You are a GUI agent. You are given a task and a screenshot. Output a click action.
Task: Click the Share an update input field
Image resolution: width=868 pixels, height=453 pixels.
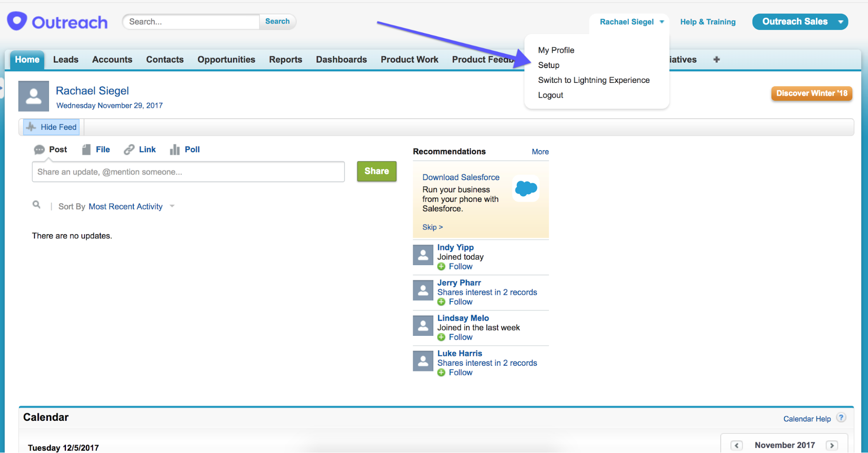188,172
